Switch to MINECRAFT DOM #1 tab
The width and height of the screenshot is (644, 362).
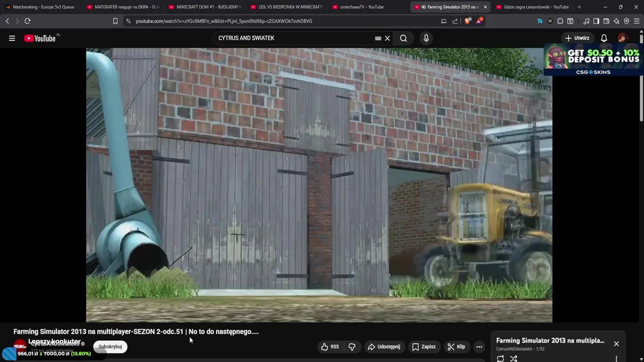[205, 7]
